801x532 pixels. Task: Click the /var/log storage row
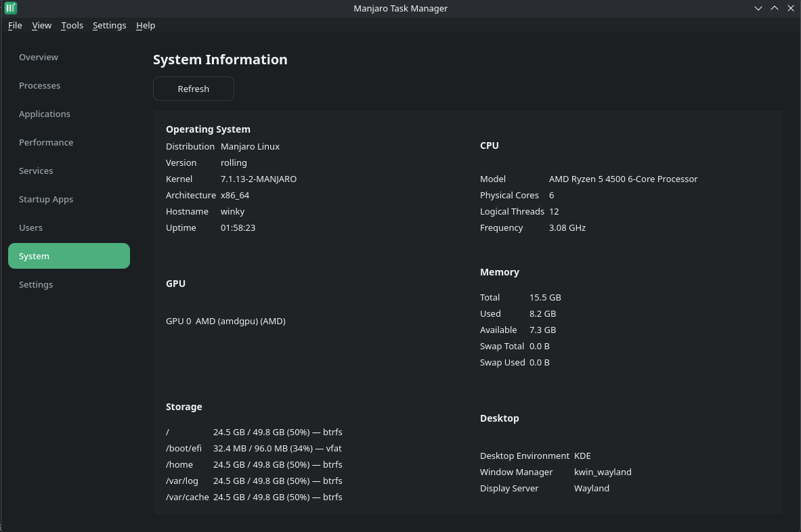(254, 481)
